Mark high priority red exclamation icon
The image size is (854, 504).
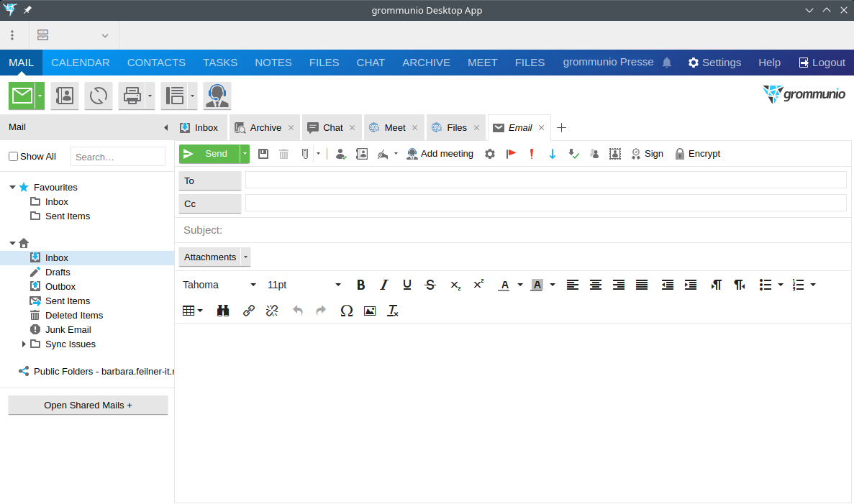tap(532, 154)
